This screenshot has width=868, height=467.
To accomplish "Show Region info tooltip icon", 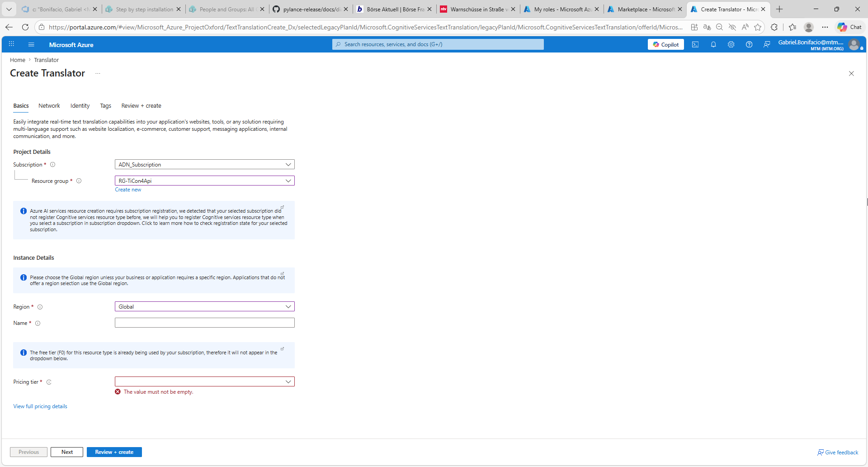I will pos(40,307).
